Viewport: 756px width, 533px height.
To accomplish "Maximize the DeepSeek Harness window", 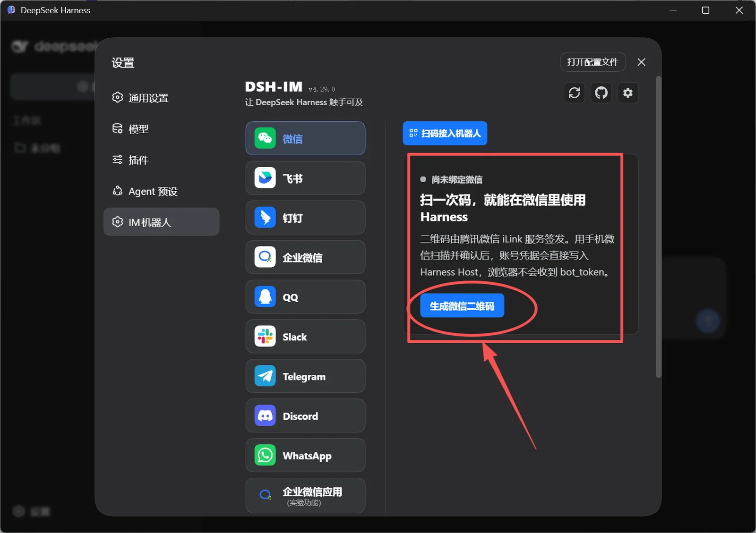I will point(705,10).
